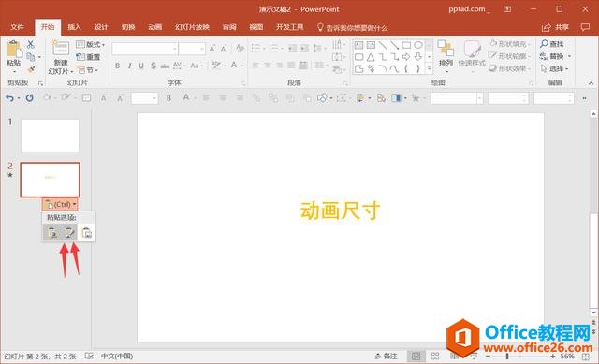Viewport: 599px width, 364px height.
Task: Switch to slide sorter view icon
Action: pos(434,357)
